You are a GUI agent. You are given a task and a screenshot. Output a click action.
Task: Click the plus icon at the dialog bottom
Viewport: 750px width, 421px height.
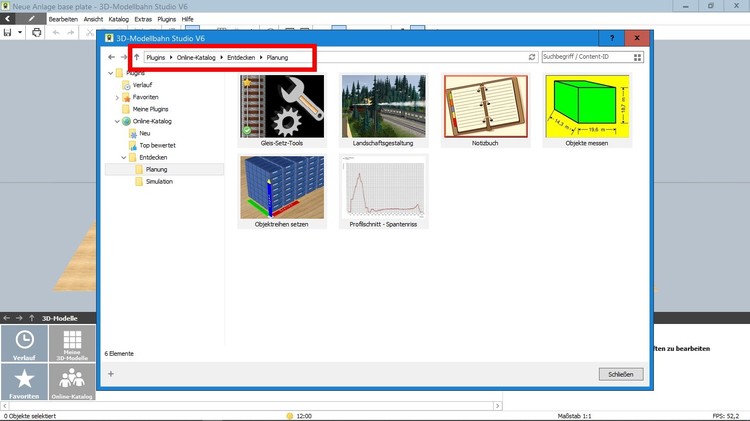point(110,374)
